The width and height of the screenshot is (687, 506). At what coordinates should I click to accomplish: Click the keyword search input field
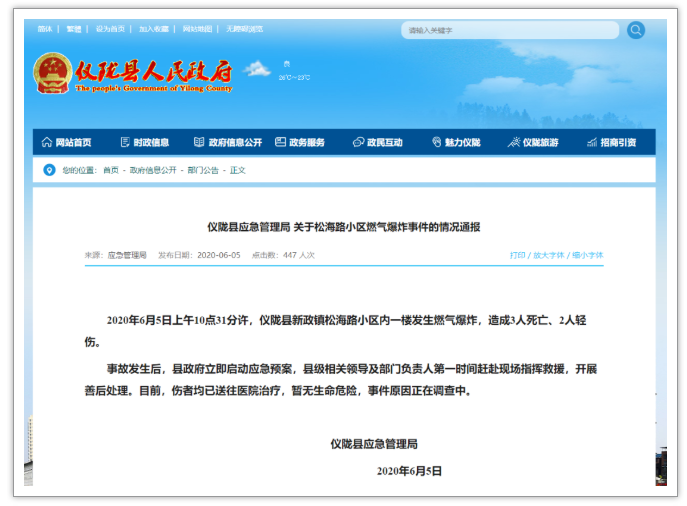pos(510,30)
